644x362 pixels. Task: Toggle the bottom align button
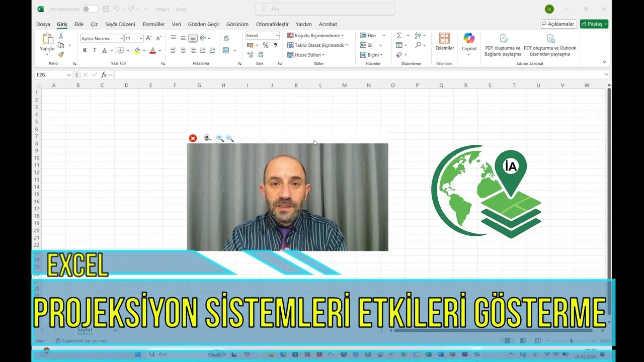click(193, 38)
